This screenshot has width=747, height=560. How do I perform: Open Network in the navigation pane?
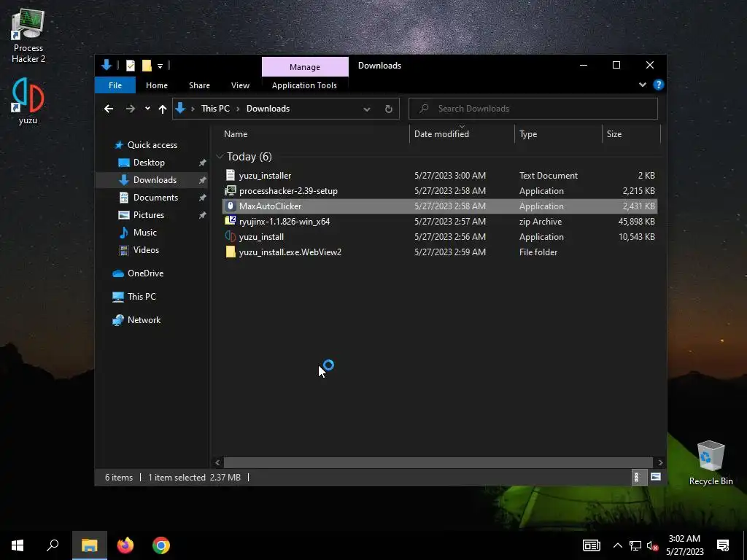click(144, 320)
